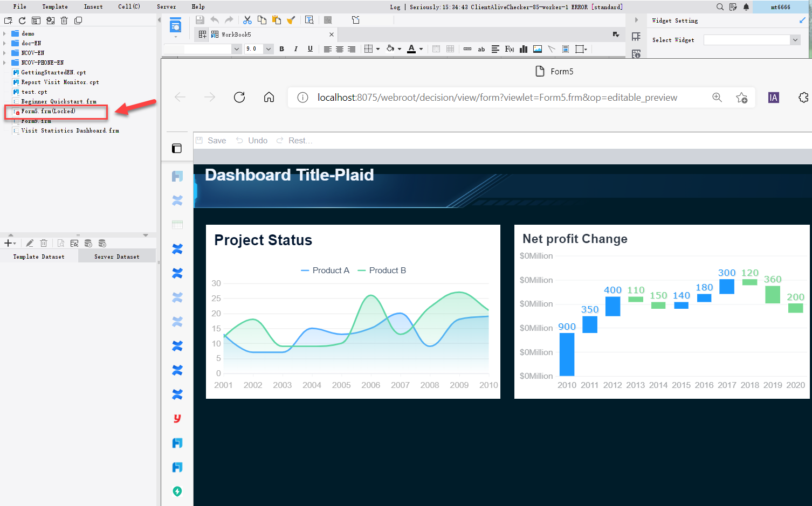This screenshot has width=812, height=506.
Task: Open the Select Widget dropdown
Action: coord(795,39)
